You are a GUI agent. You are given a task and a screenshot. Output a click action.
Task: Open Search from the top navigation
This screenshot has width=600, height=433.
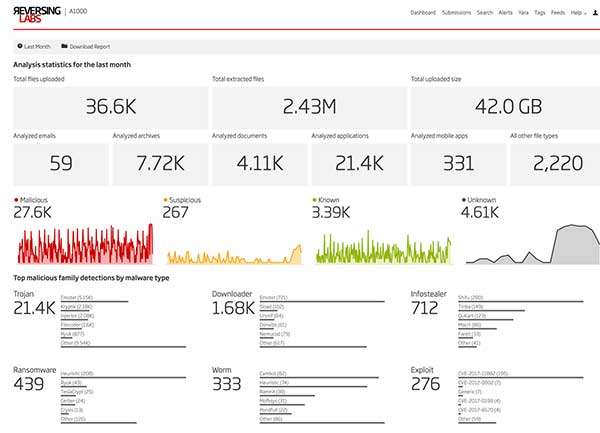(485, 13)
